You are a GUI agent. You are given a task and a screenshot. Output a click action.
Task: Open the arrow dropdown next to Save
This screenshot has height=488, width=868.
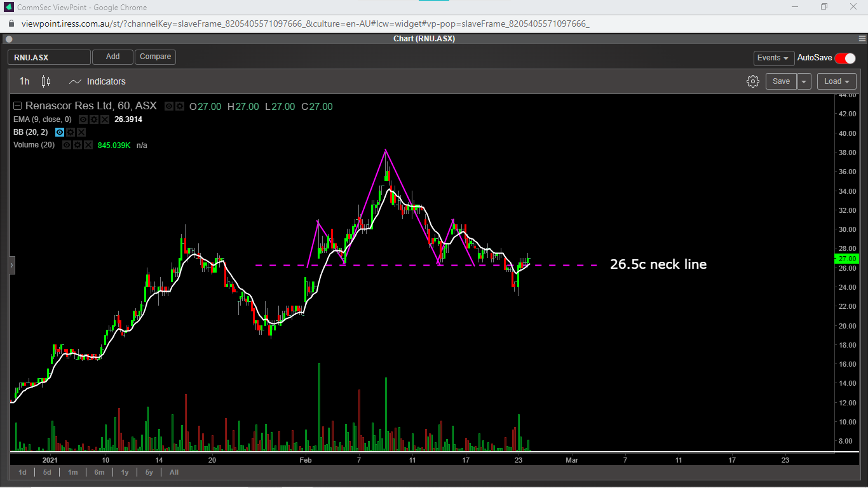804,81
